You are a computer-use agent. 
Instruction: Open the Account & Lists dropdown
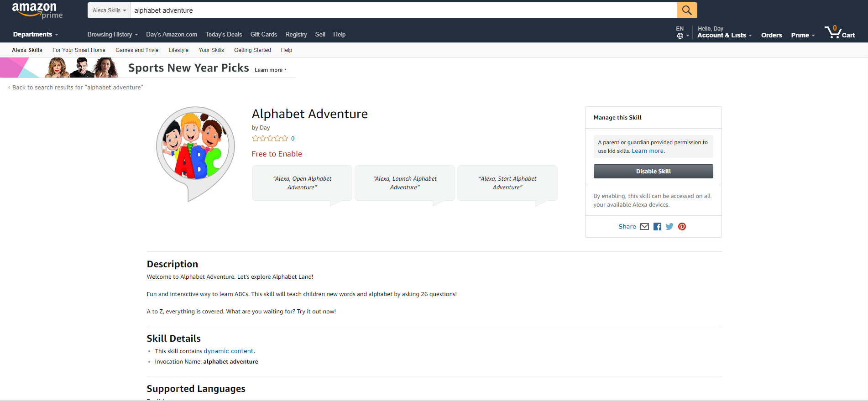point(724,35)
